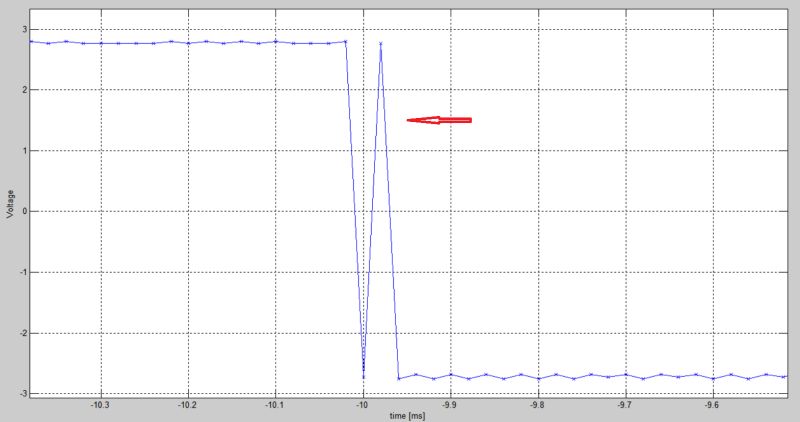Screen dimensions: 800x422
Task: Select the x-axis tick label "-9.7"
Action: click(x=624, y=405)
